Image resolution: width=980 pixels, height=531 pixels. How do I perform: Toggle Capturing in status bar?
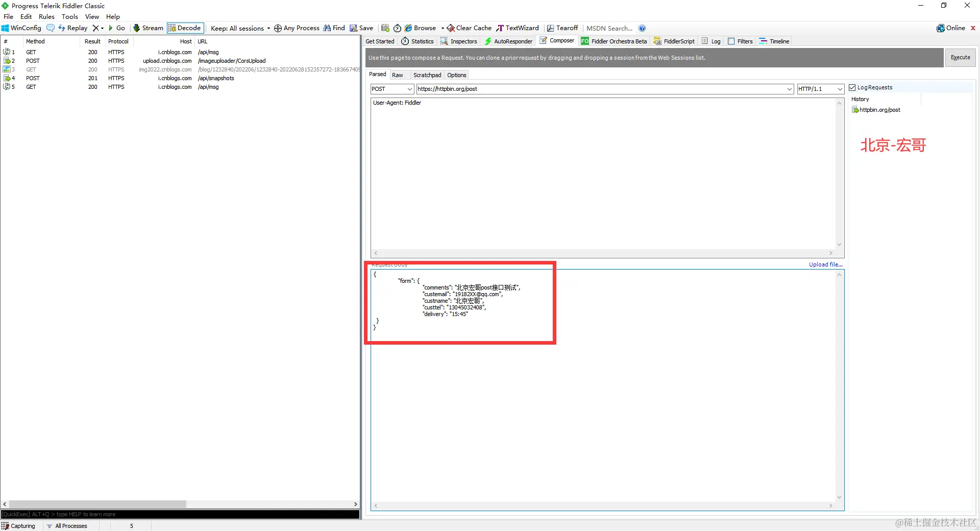point(18,526)
